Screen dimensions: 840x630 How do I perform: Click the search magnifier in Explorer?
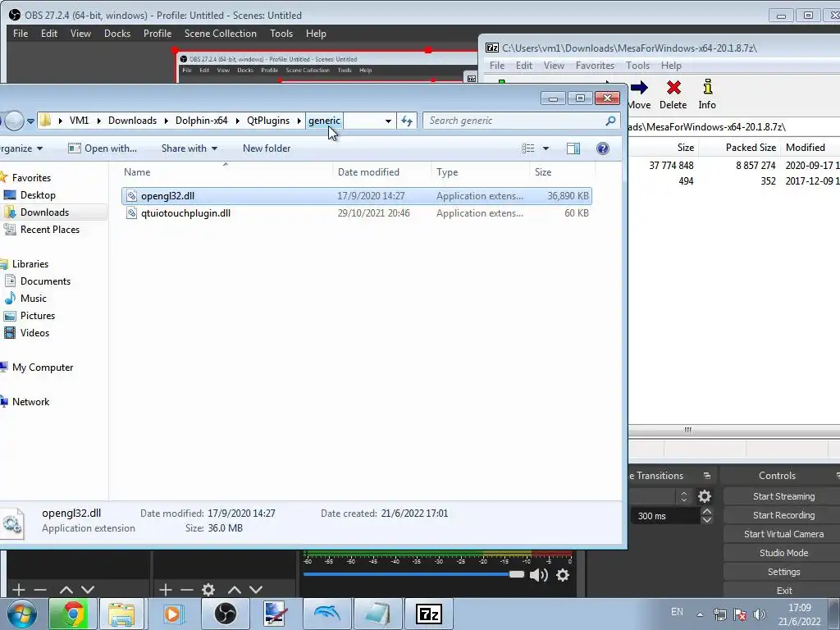[610, 121]
